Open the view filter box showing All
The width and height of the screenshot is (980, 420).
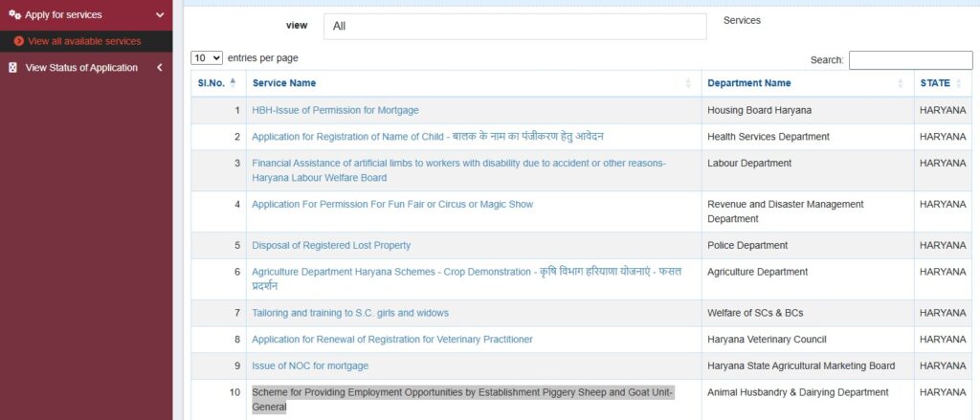click(x=514, y=26)
